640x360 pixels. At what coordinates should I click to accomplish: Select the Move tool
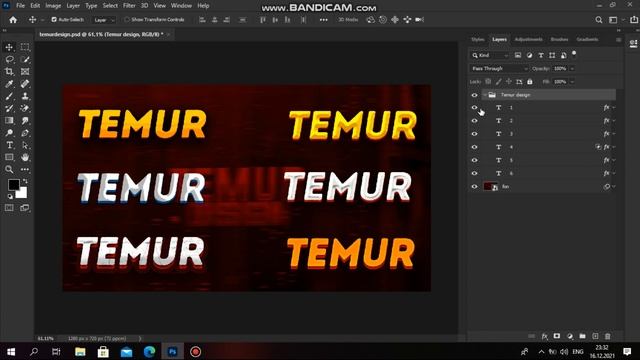point(9,47)
